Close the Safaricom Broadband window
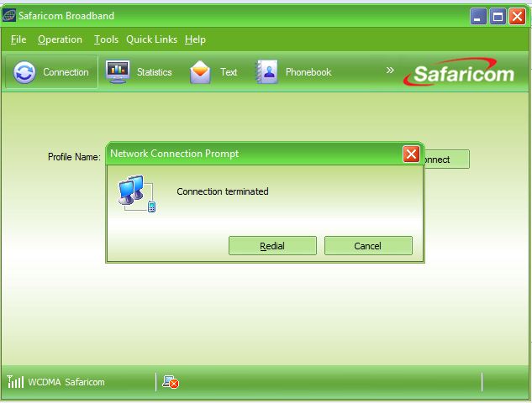Image resolution: width=532 pixels, height=403 pixels. 518,16
